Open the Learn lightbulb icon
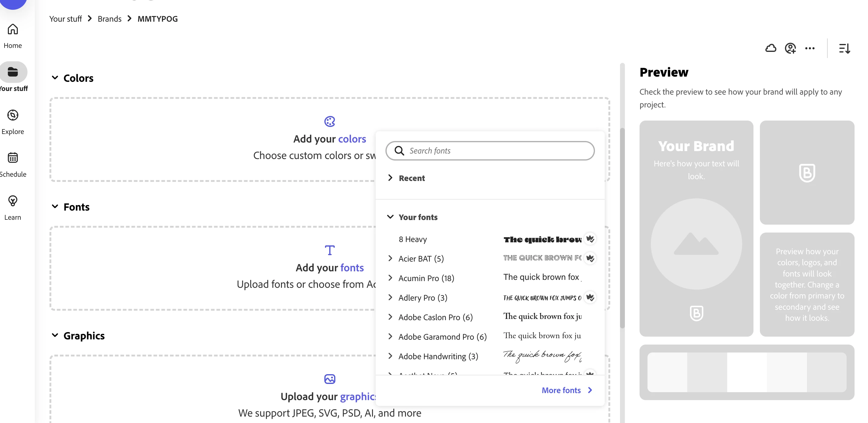Image resolution: width=868 pixels, height=423 pixels. 13,207
